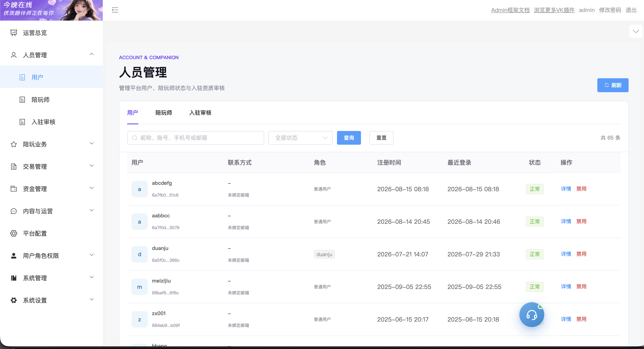
Task: Open 详情 for user zx001
Action: point(566,319)
